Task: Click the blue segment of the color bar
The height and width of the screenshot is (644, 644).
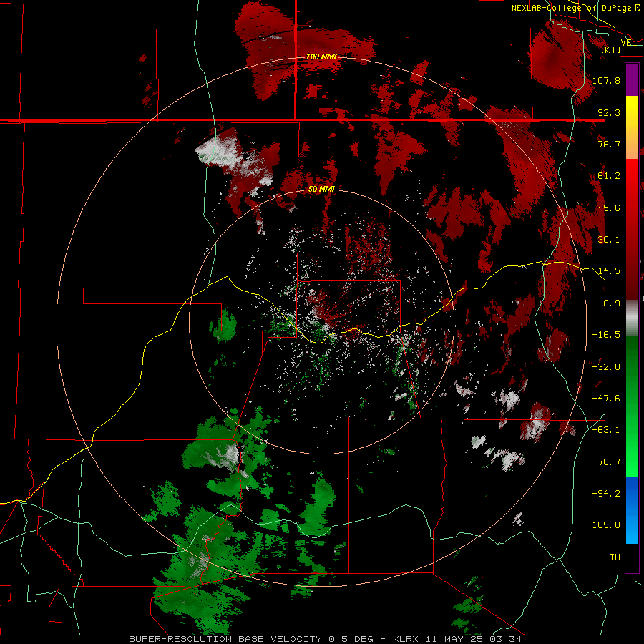Action: pos(632,510)
